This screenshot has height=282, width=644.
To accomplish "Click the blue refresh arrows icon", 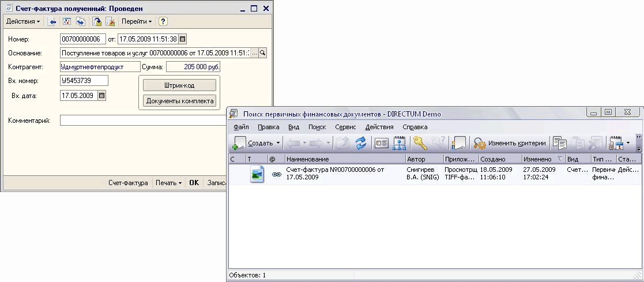I will click(x=360, y=143).
